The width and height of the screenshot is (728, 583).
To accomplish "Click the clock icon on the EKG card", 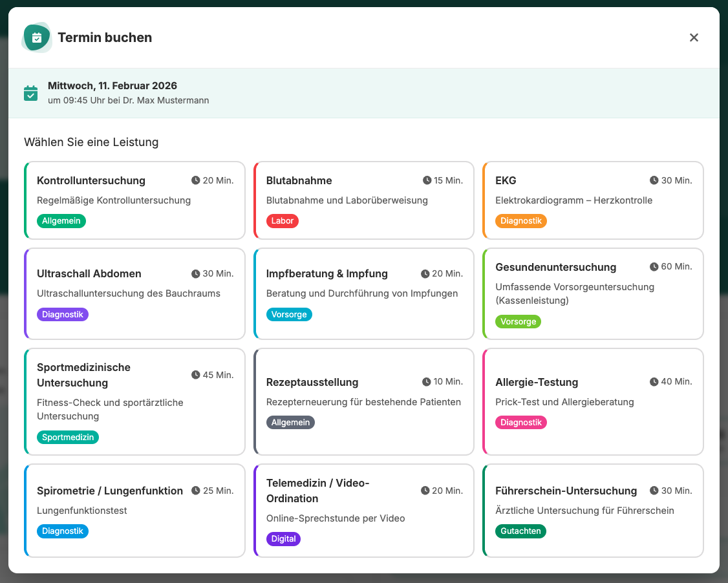I will [x=654, y=180].
